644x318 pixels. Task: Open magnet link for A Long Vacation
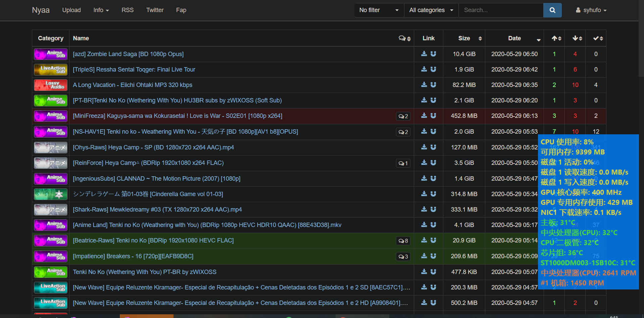[x=433, y=85]
